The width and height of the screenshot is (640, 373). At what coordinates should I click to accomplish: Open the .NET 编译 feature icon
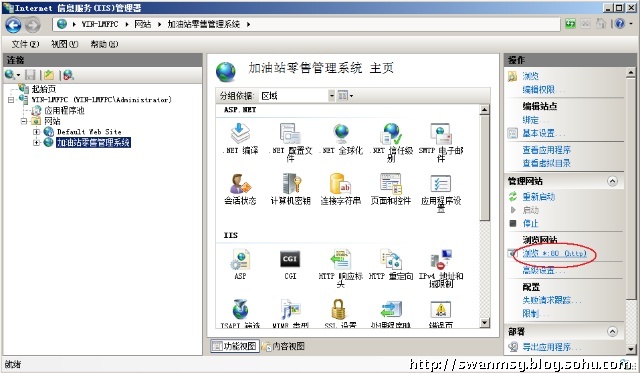[x=240, y=133]
